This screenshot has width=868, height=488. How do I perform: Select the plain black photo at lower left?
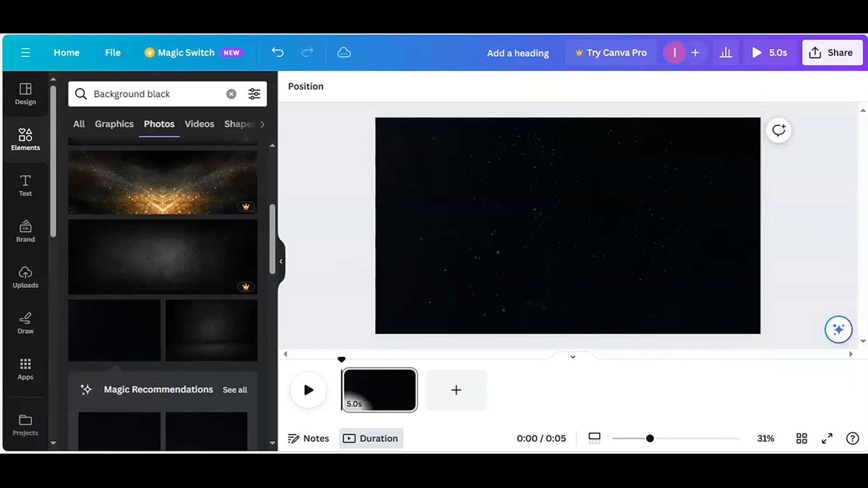[114, 330]
